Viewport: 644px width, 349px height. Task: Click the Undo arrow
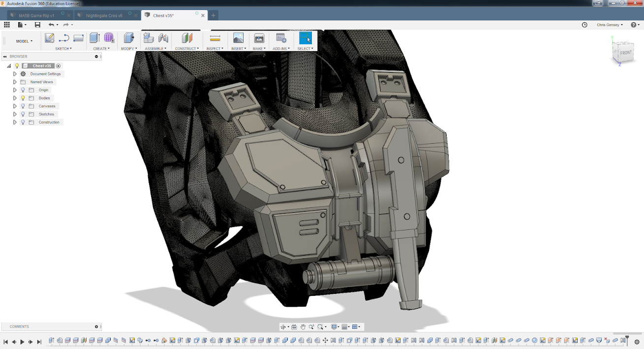[51, 25]
